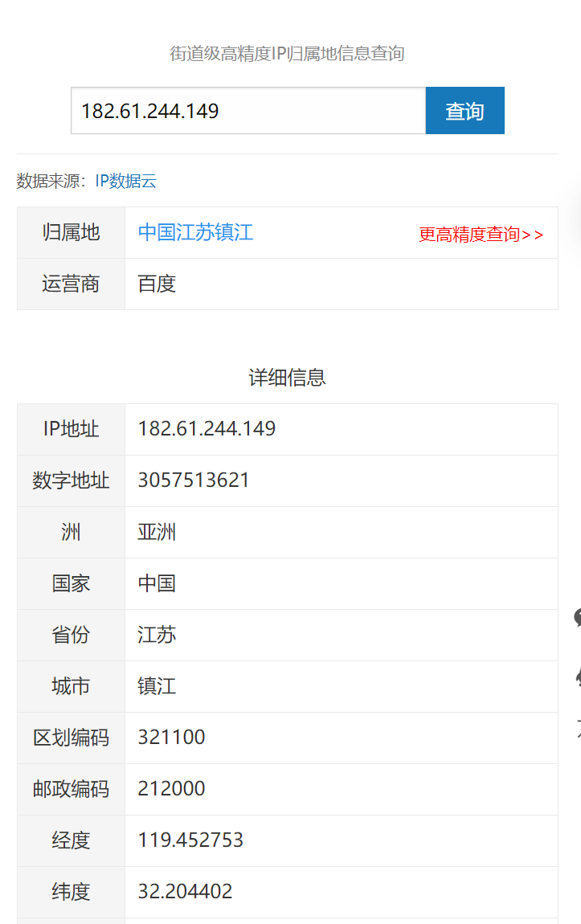Click the 归属地 row header

click(71, 232)
